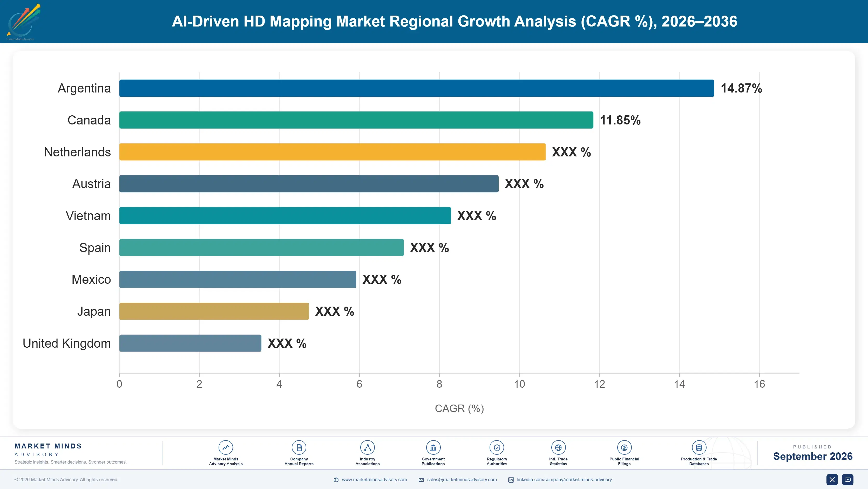Click the September 2026 published date
The image size is (868, 489).
(813, 456)
